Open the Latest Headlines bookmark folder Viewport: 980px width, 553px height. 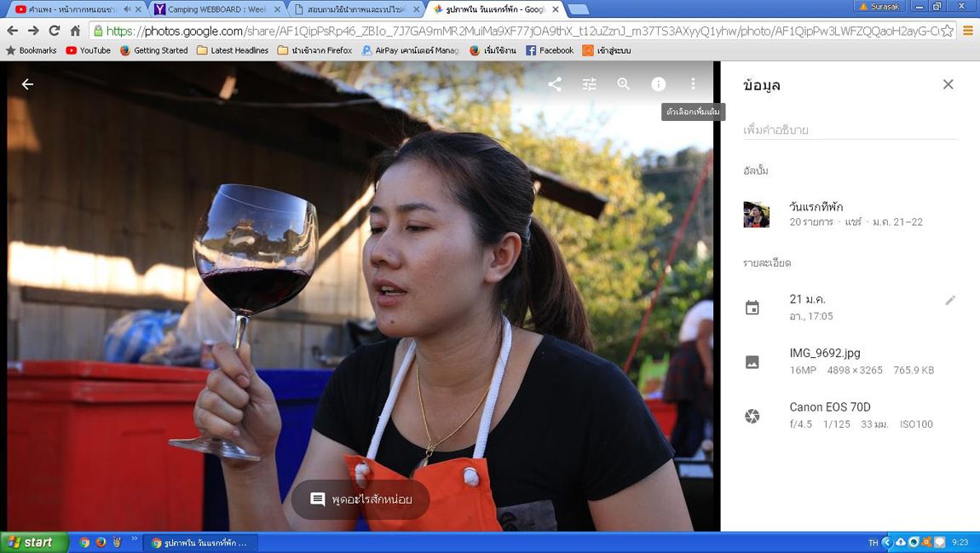coord(233,50)
